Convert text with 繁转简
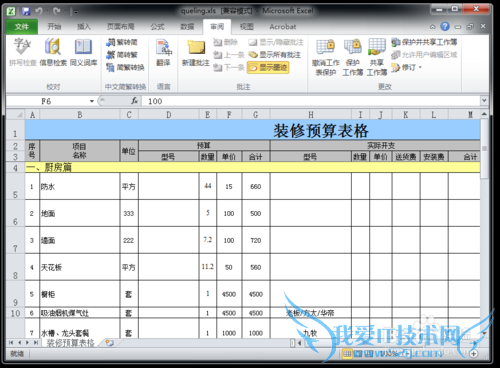Screen dimensions: 500x368 coord(122,42)
